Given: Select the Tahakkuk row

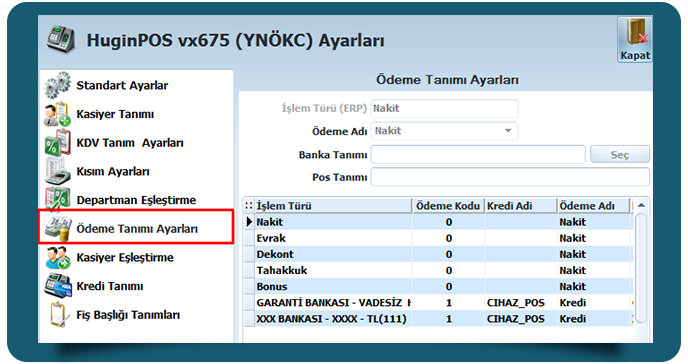Looking at the screenshot, I should [438, 270].
